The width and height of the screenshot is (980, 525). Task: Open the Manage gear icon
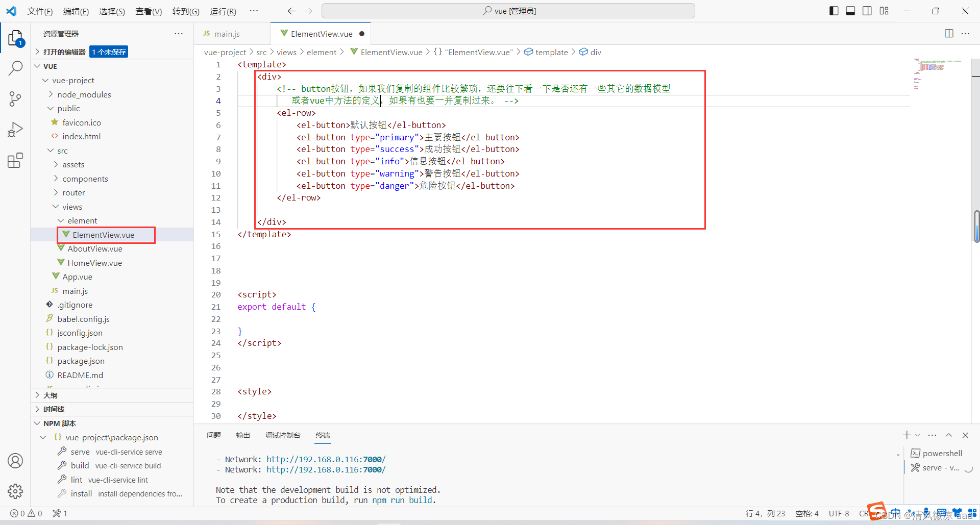[x=15, y=491]
